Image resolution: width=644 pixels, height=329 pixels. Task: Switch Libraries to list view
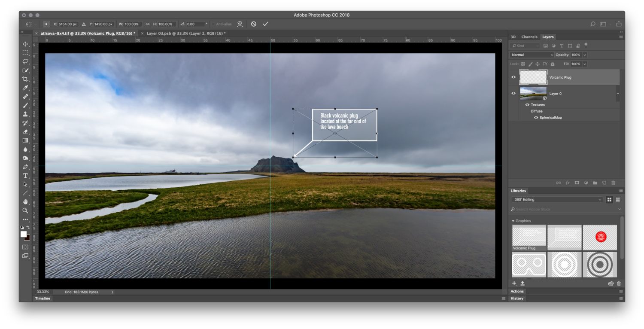tap(618, 200)
